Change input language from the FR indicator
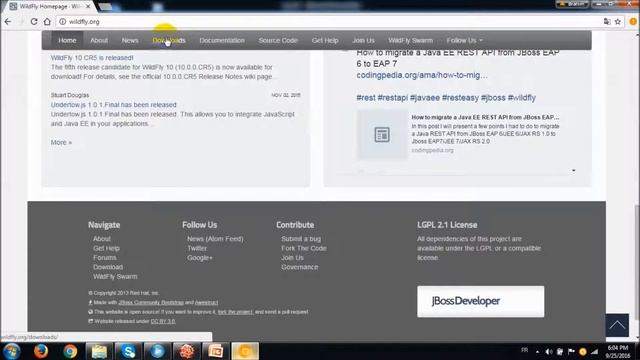This screenshot has width=640, height=360. point(525,350)
